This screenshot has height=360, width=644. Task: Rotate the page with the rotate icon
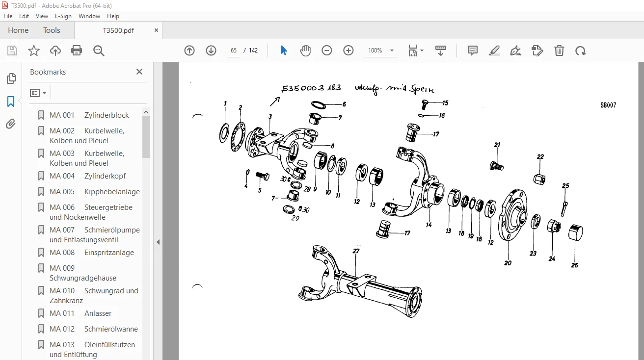point(581,51)
